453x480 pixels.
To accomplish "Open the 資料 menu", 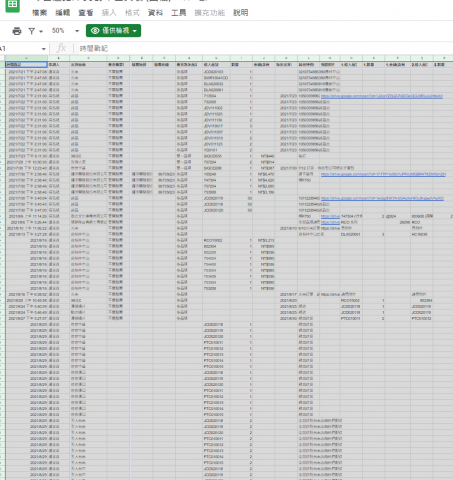I will point(155,13).
